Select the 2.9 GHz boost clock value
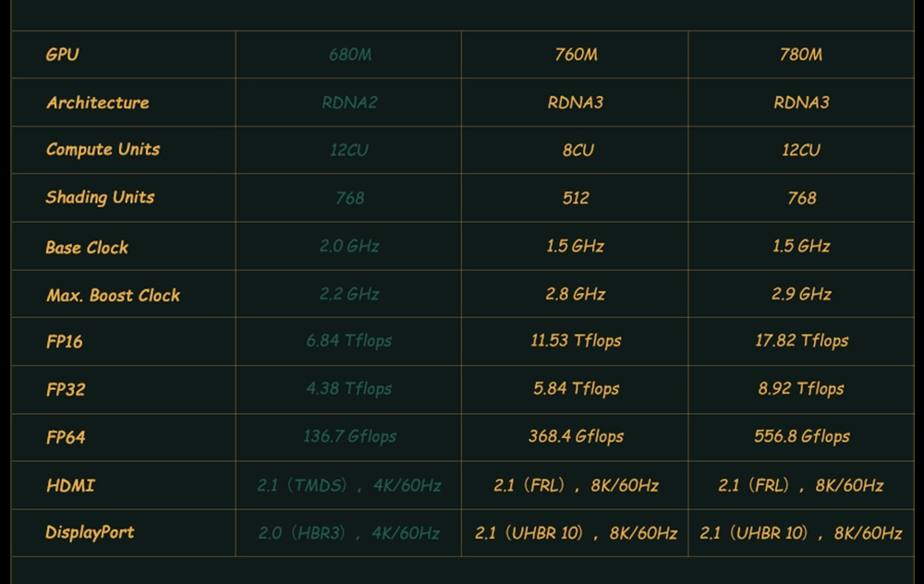Screen dimensions: 924x584 pos(801,295)
